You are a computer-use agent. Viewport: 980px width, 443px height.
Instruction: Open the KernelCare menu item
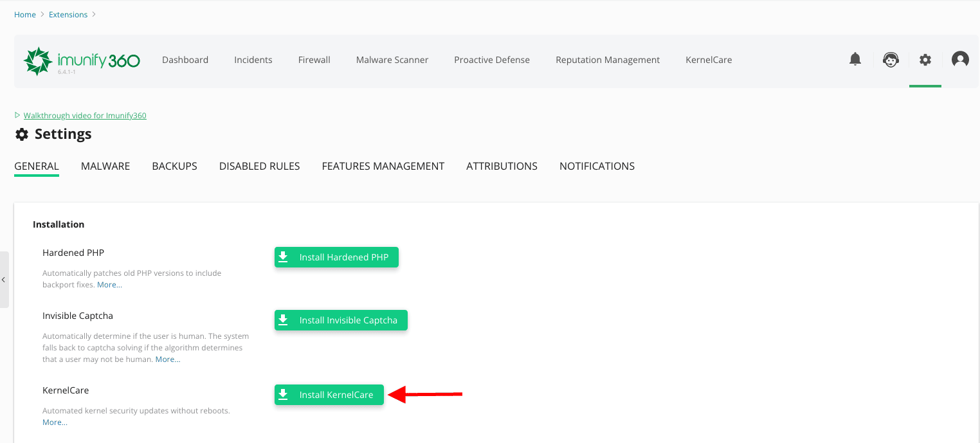click(x=709, y=60)
